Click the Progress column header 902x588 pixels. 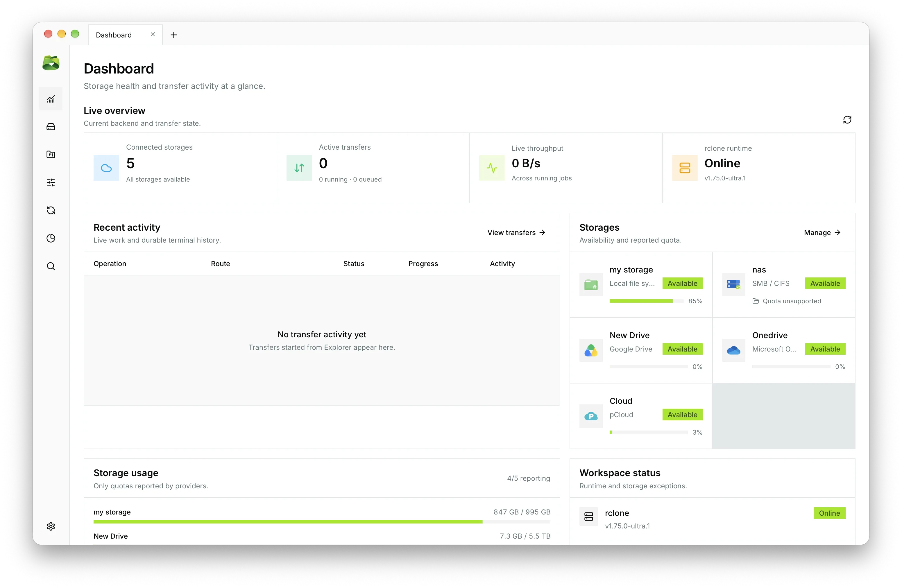423,264
